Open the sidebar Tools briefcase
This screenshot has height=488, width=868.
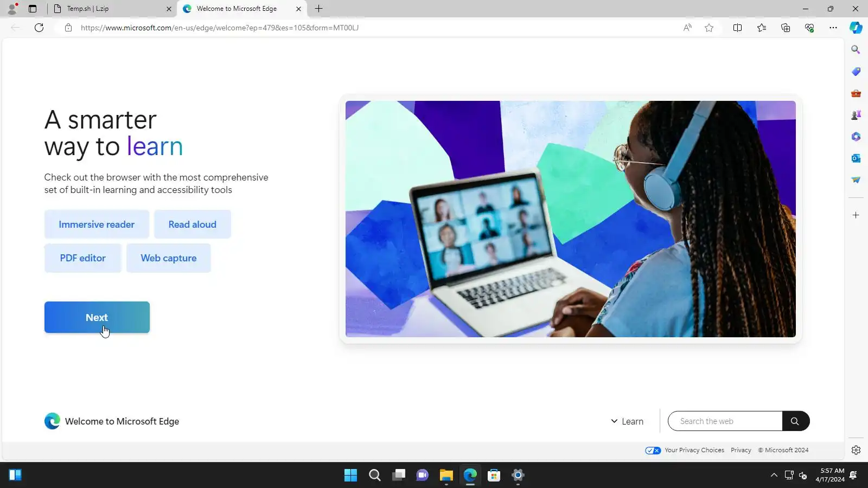[x=856, y=93]
